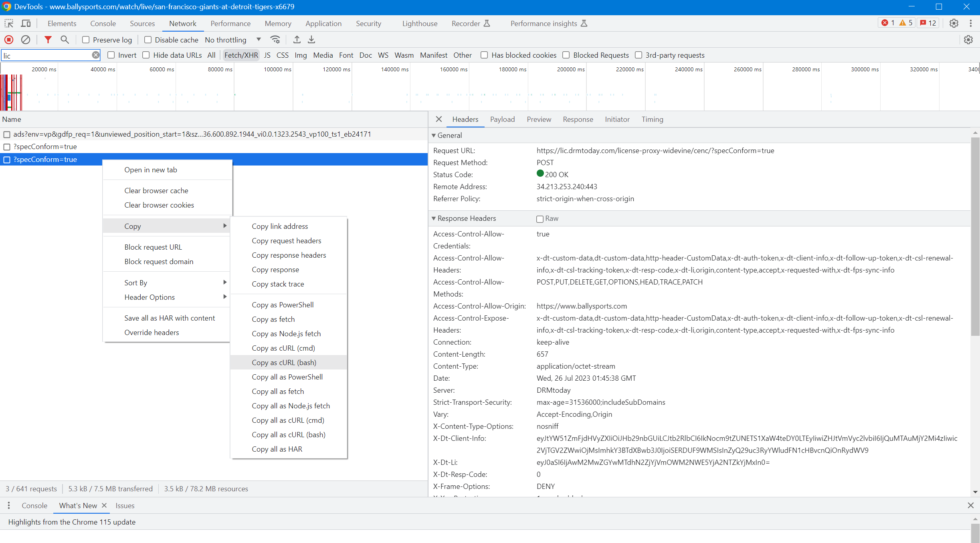Image resolution: width=980 pixels, height=543 pixels.
Task: Click the import HAR upload icon
Action: 297,40
